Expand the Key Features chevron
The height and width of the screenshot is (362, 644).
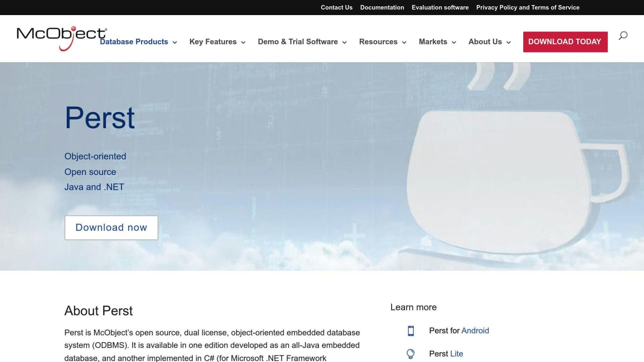tap(243, 42)
